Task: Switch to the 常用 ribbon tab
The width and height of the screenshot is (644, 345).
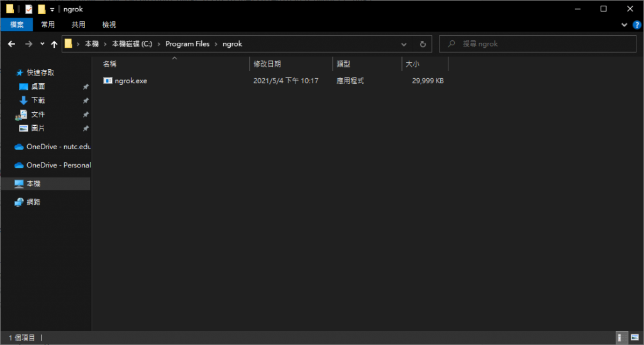Action: tap(48, 25)
